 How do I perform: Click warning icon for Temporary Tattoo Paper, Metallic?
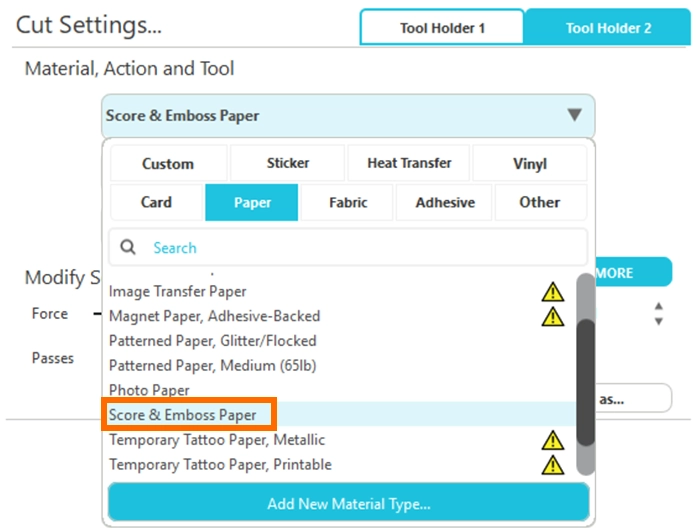[x=553, y=440]
